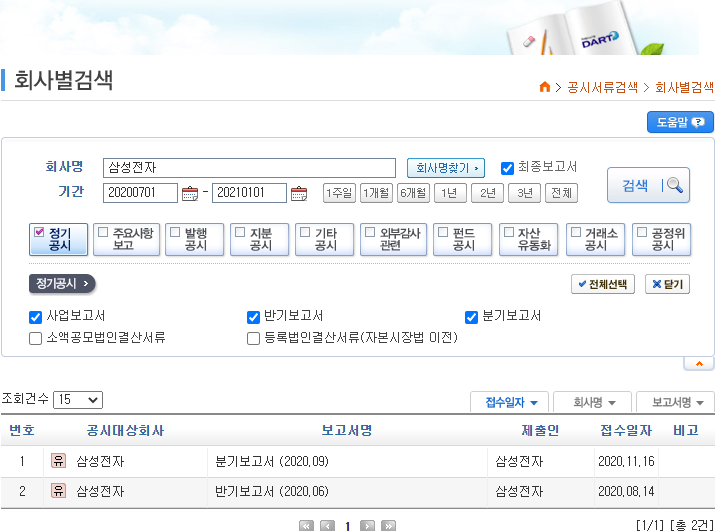Go to the previous results page
720x531 pixels.
pyautogui.click(x=327, y=525)
